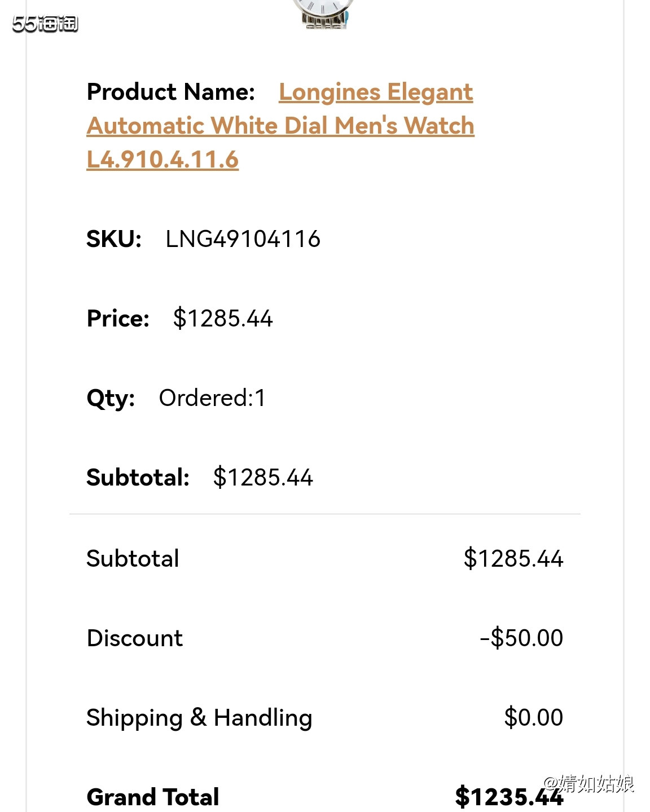Click the Shipping & Handling $0.00 value

pos(534,718)
